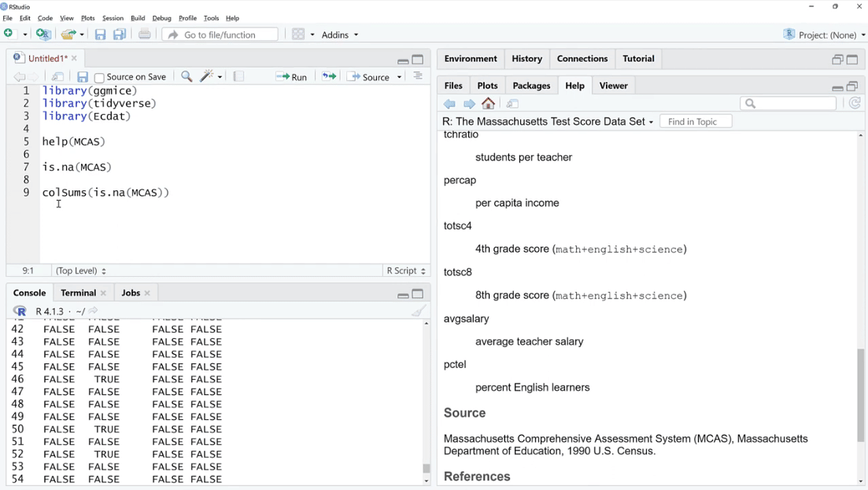
Task: Create a new file with plus icon
Action: click(9, 34)
